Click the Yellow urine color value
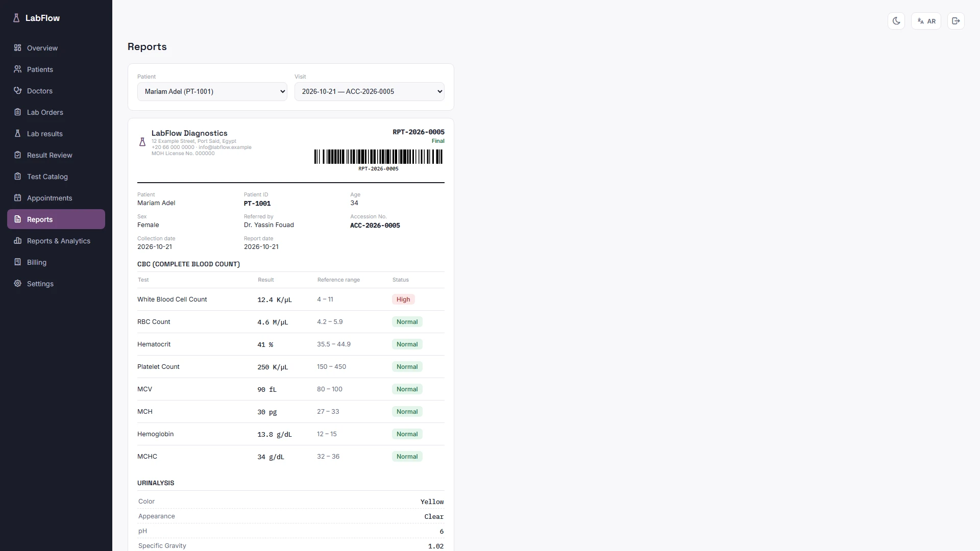980x551 pixels. point(432,502)
